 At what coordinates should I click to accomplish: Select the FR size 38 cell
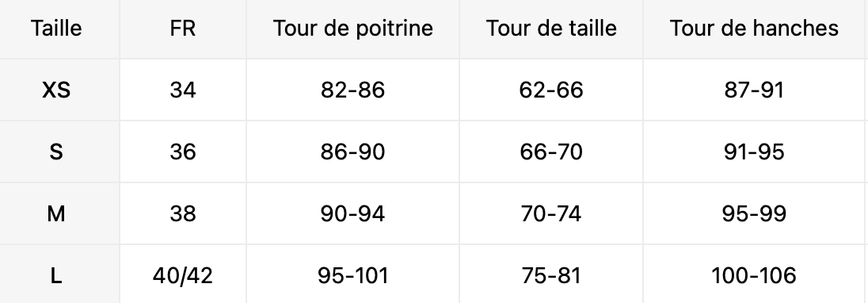183,213
